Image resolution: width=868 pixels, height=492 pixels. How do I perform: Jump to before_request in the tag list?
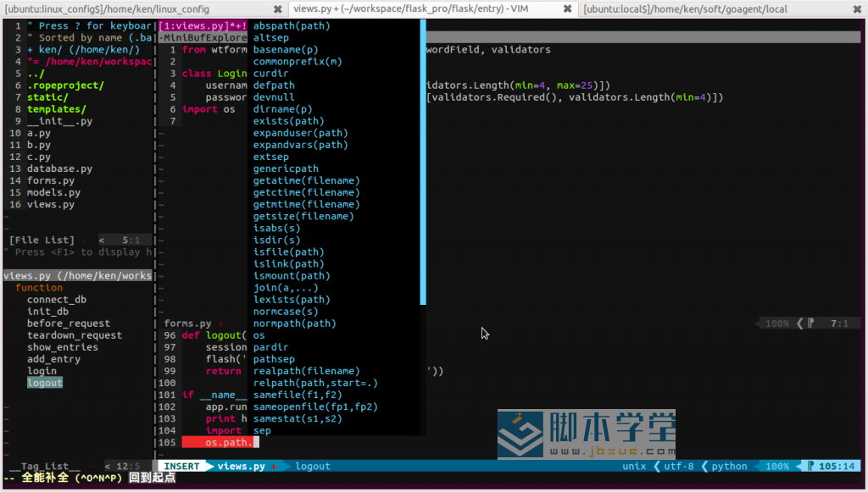coord(69,323)
